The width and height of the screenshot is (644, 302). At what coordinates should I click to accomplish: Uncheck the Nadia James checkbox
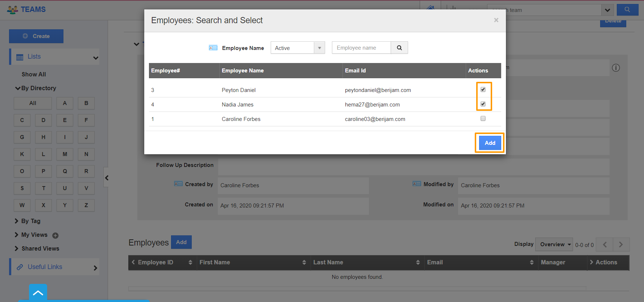tap(483, 104)
